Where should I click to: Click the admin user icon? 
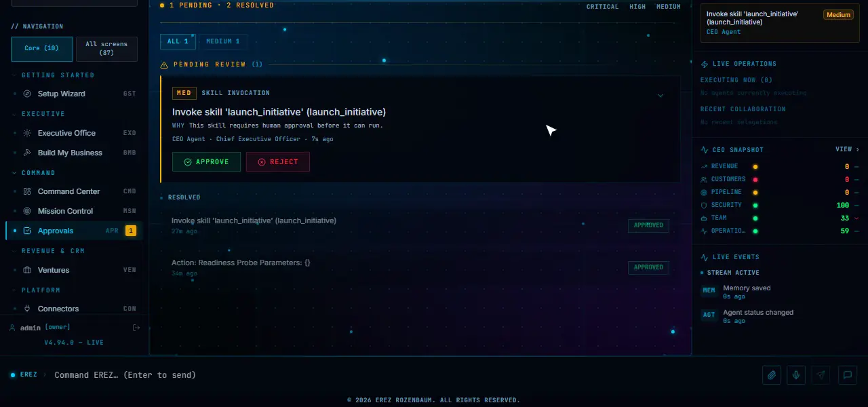click(x=12, y=328)
